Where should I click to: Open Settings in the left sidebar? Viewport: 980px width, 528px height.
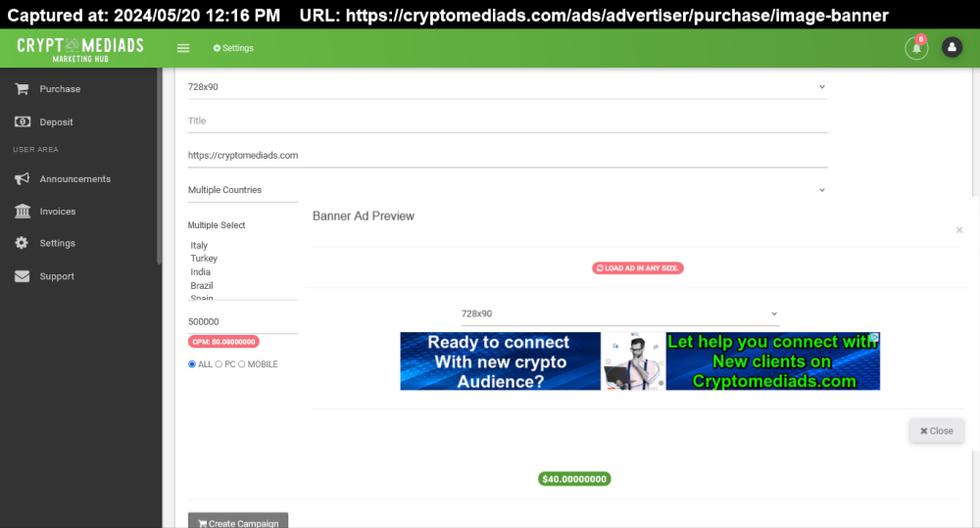coord(57,243)
